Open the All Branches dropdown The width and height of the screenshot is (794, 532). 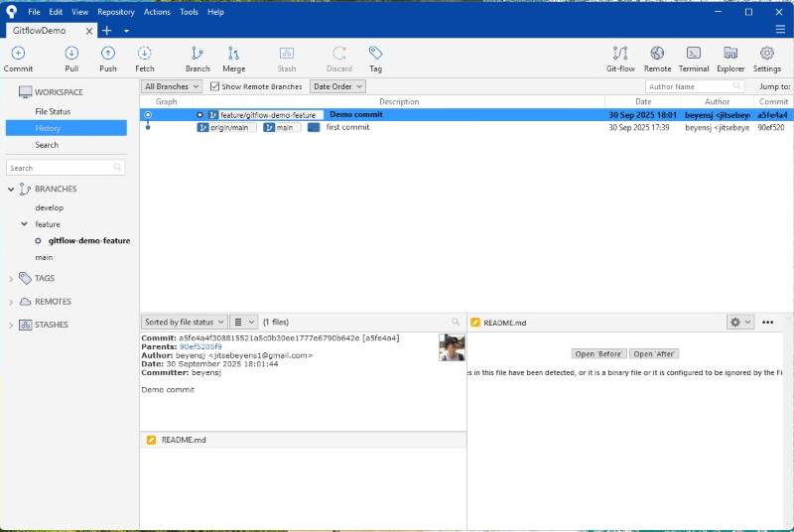coord(171,87)
